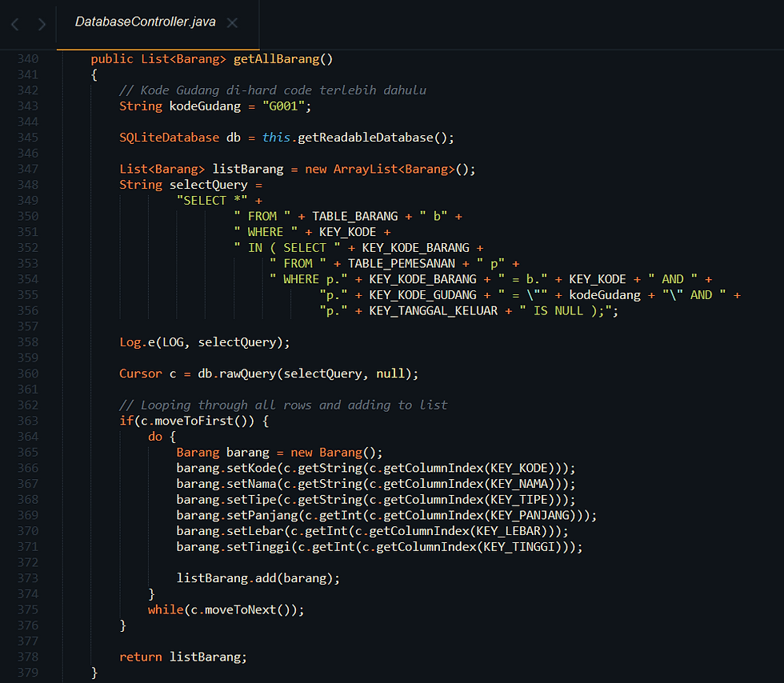Click the Looping through all rows comment

tap(283, 405)
